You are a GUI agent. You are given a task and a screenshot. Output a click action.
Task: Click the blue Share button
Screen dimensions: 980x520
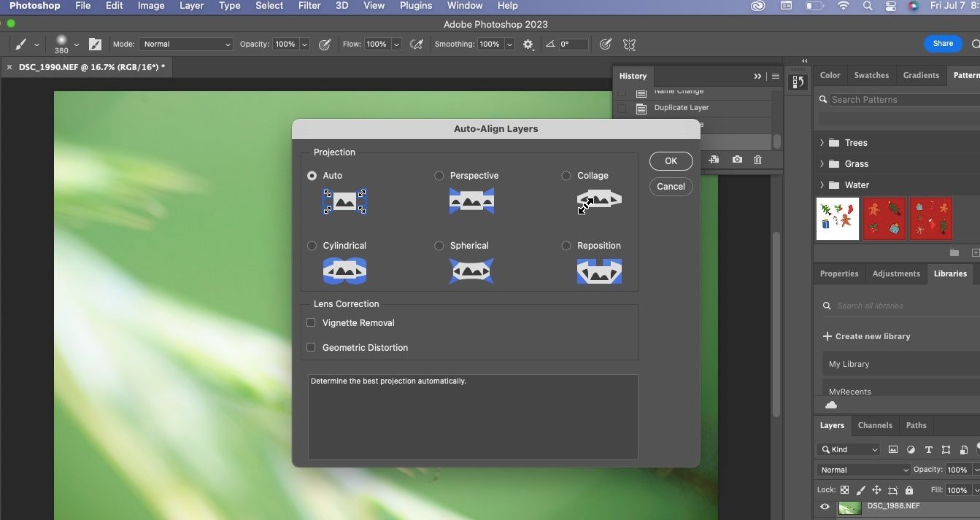coord(943,44)
